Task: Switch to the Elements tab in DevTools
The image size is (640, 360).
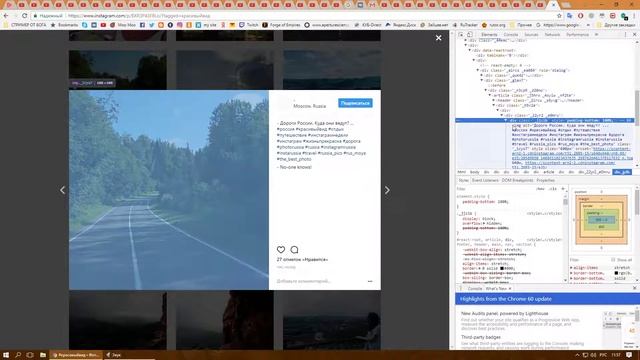Action: point(489,35)
